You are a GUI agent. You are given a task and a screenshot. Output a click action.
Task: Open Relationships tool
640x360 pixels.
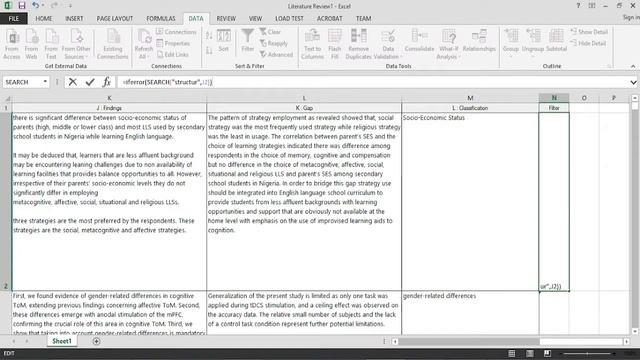click(x=479, y=40)
